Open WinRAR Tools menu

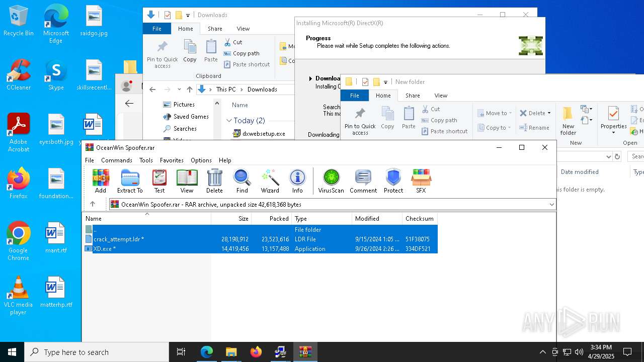pyautogui.click(x=146, y=160)
